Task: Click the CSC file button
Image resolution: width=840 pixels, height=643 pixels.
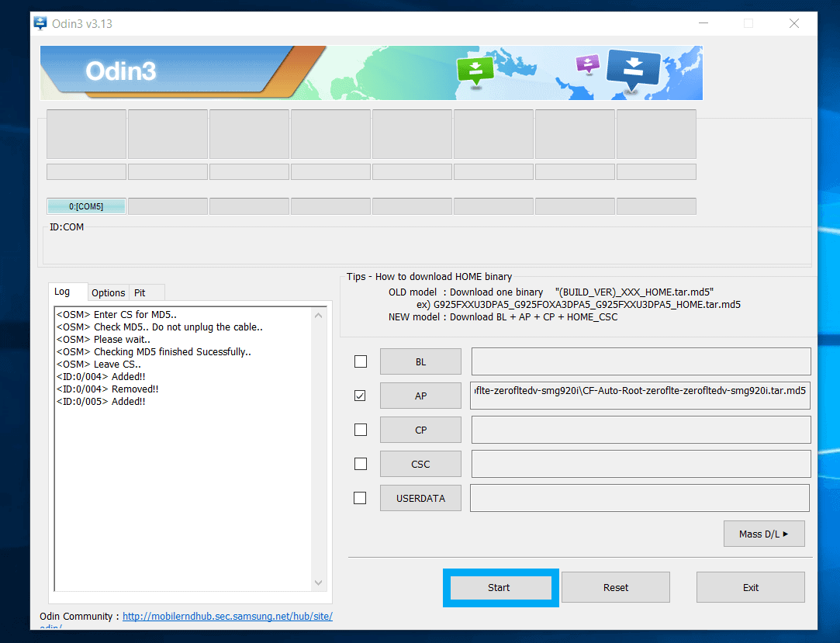Action: pyautogui.click(x=420, y=464)
